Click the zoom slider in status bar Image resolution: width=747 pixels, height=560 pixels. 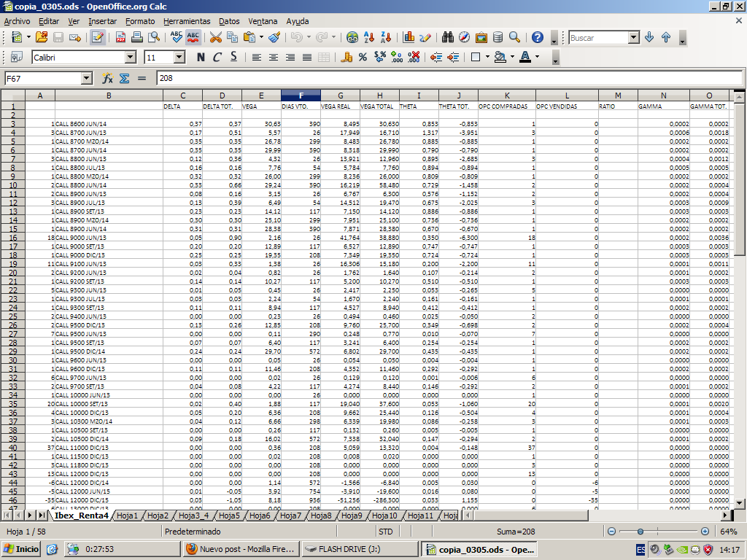[x=640, y=532]
